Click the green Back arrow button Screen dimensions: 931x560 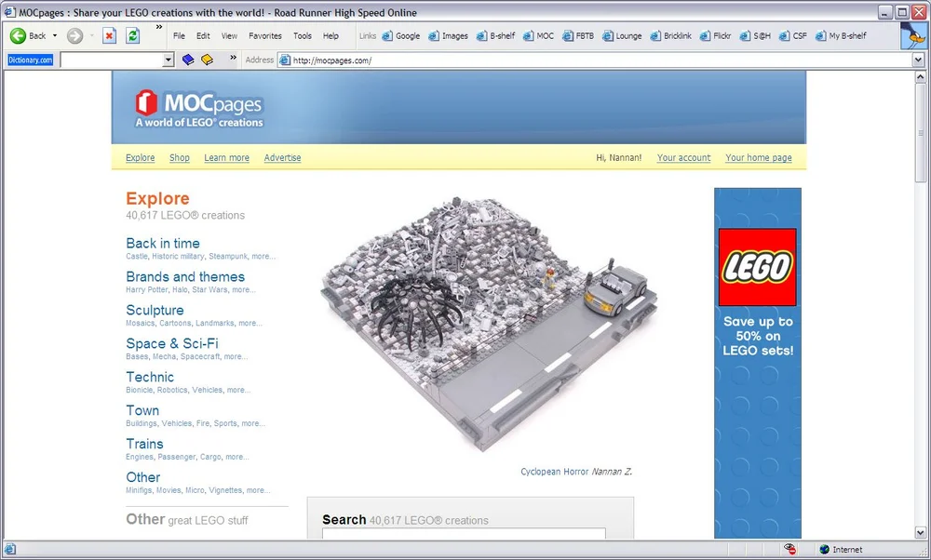18,36
